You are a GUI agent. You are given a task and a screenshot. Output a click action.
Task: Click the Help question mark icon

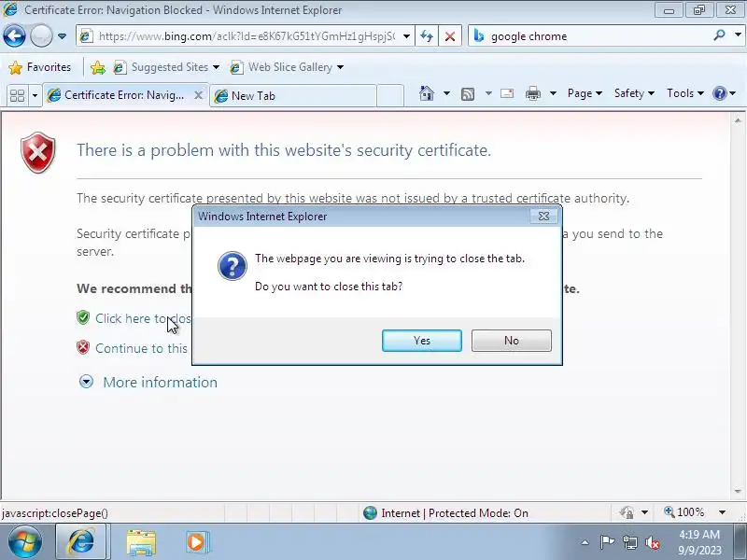point(719,93)
